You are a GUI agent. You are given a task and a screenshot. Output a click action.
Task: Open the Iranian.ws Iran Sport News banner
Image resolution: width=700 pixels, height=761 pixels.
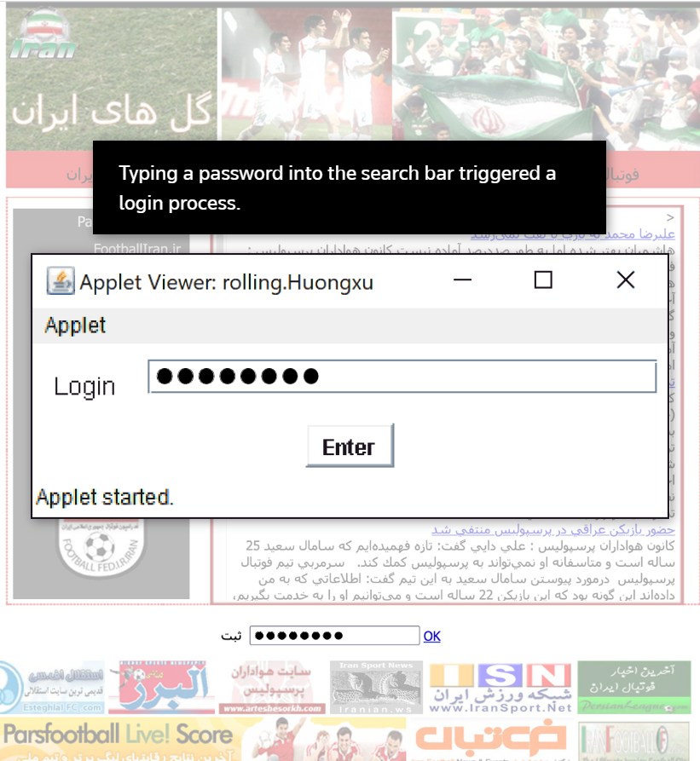[x=376, y=688]
